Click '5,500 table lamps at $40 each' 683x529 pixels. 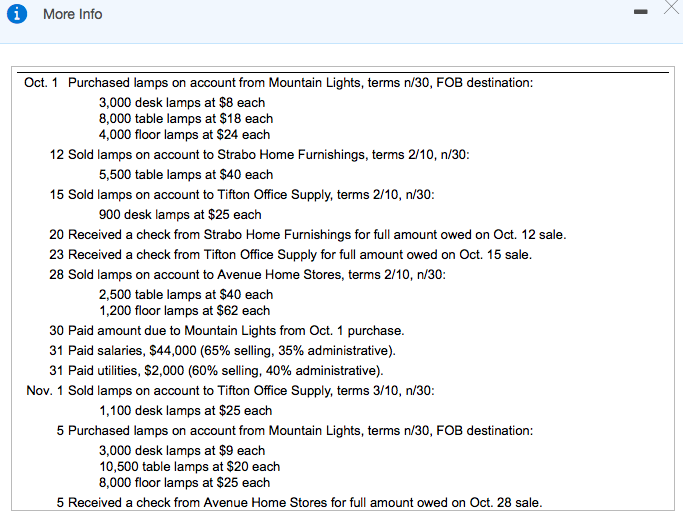186,175
